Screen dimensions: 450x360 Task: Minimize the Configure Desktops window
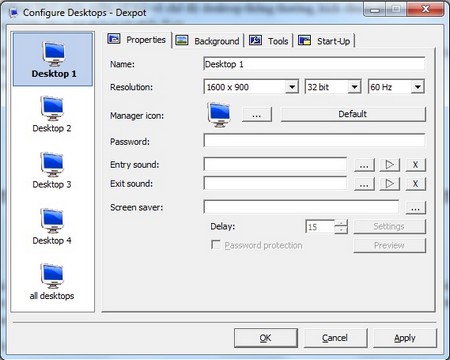[x=375, y=10]
